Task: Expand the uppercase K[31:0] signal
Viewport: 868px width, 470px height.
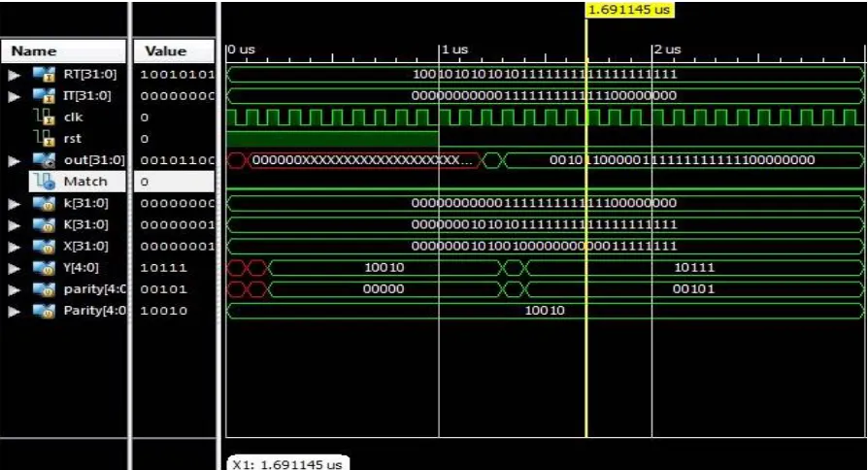Action: (14, 224)
